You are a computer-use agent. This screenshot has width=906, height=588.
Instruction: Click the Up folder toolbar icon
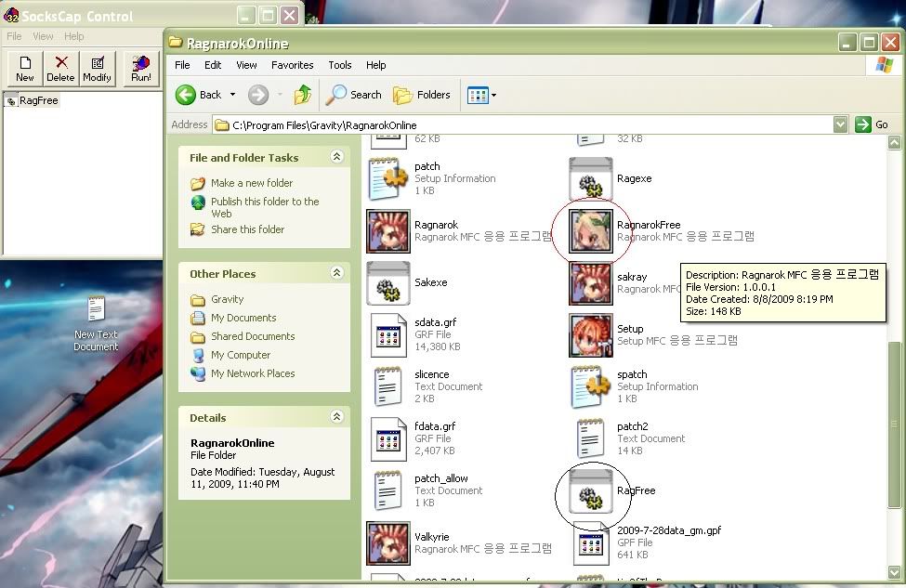point(303,95)
